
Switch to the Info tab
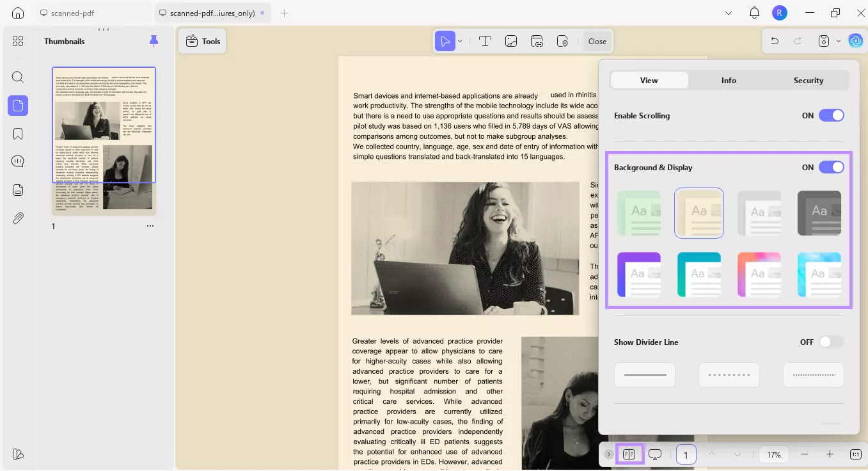[729, 80]
